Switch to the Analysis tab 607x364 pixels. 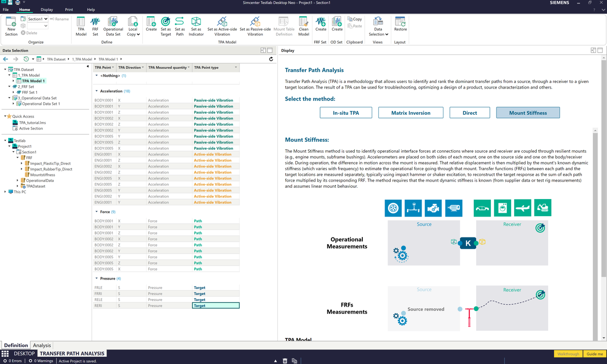pyautogui.click(x=42, y=346)
